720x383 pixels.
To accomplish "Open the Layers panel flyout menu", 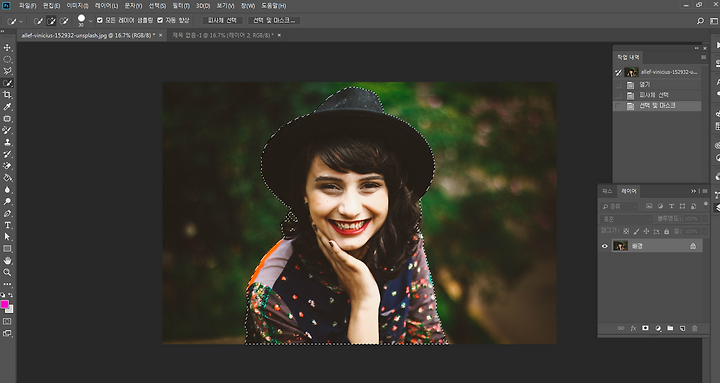I will (x=705, y=191).
